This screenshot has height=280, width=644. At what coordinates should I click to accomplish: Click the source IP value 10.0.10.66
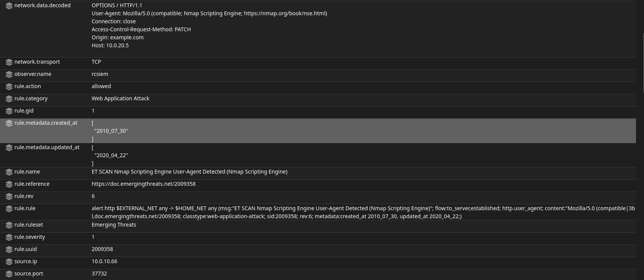coord(104,261)
